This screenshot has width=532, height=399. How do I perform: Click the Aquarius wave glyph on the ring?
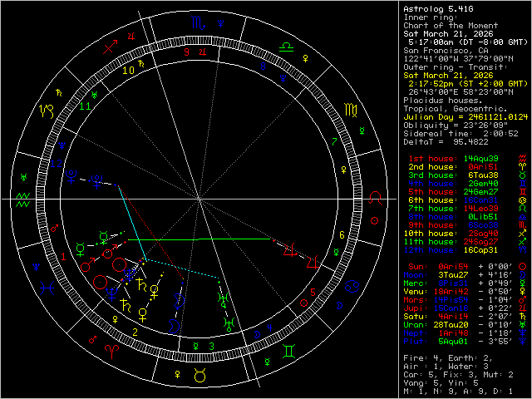22,200
